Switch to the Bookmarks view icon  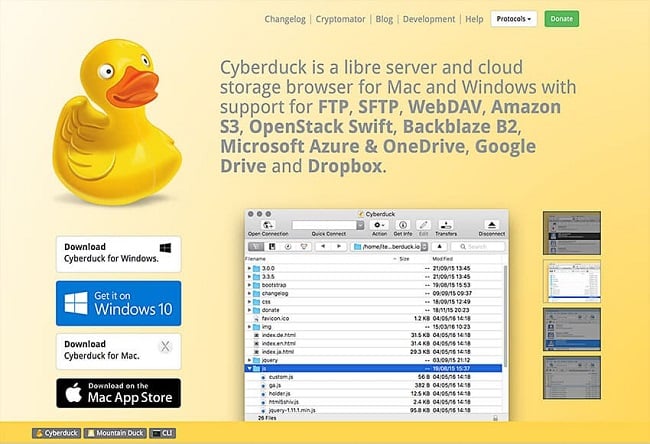coord(272,247)
